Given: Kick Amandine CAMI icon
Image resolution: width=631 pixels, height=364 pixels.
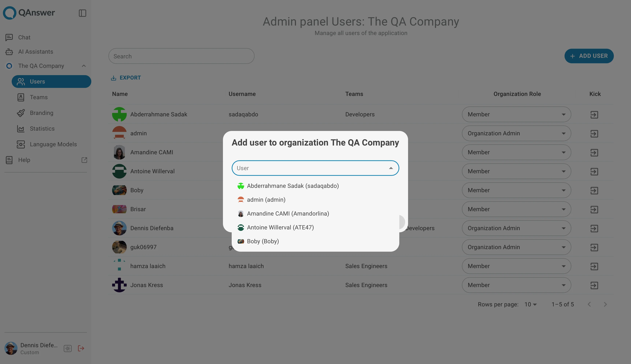Looking at the screenshot, I should pos(594,153).
